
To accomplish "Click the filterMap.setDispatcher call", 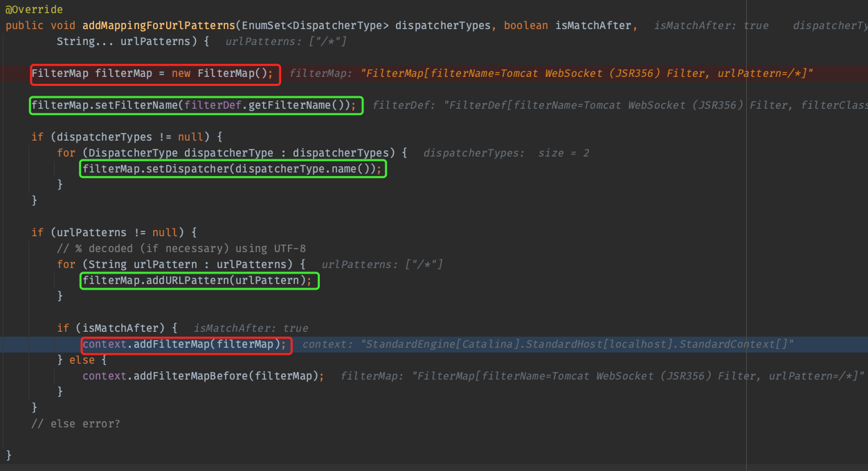I will pos(232,169).
